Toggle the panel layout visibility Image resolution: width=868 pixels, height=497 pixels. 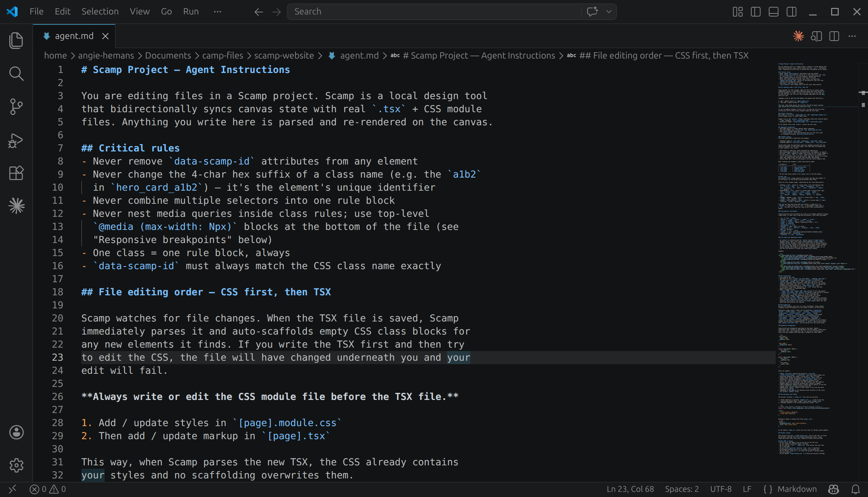pyautogui.click(x=773, y=11)
